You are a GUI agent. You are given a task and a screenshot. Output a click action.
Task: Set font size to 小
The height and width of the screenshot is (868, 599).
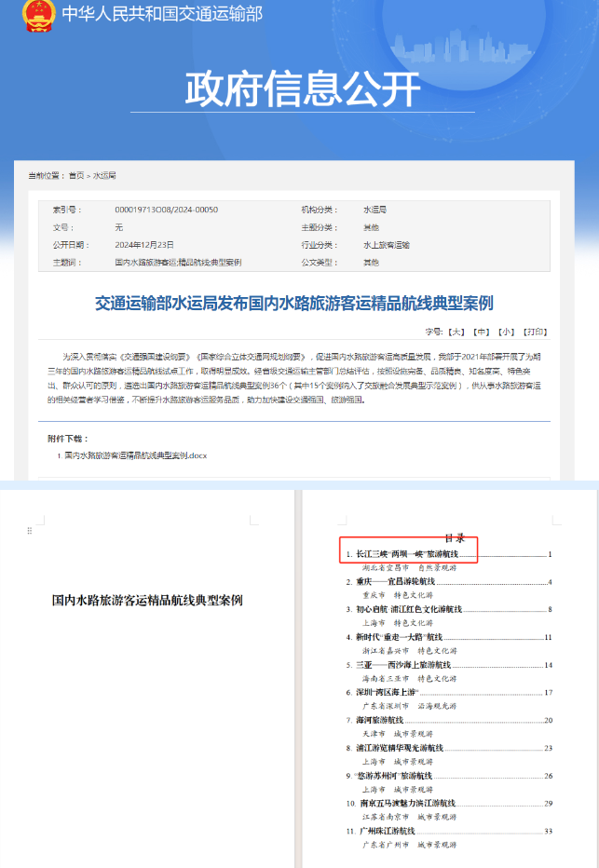[x=506, y=331]
